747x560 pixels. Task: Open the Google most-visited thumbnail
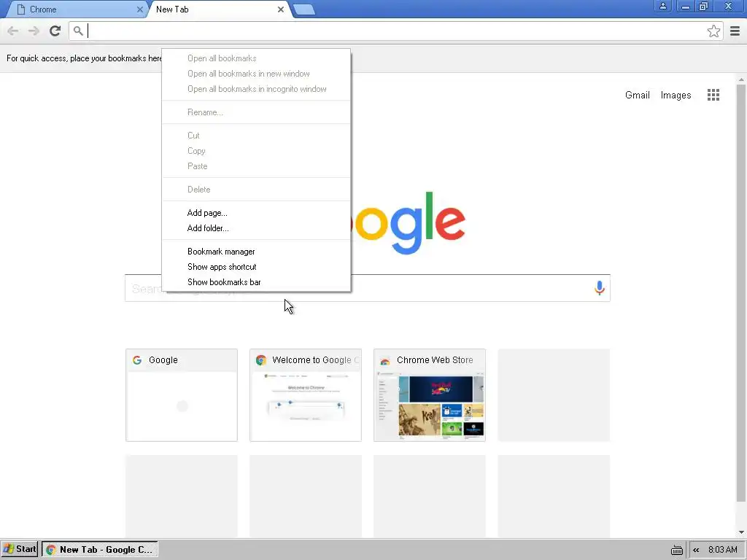click(182, 395)
